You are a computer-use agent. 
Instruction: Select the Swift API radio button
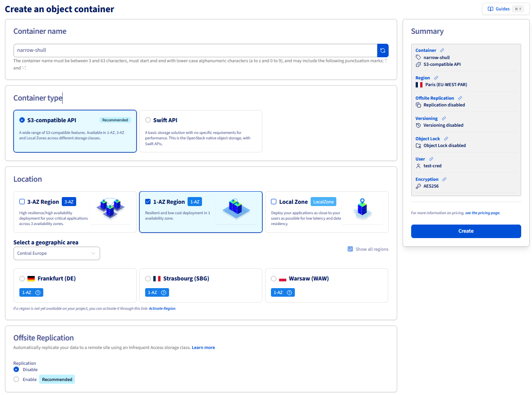click(x=148, y=120)
